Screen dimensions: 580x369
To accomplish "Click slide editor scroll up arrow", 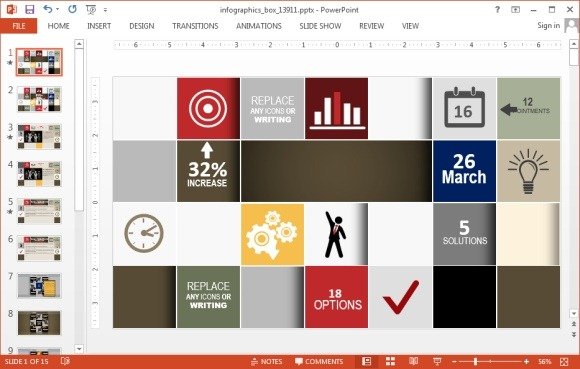I will tap(574, 44).
